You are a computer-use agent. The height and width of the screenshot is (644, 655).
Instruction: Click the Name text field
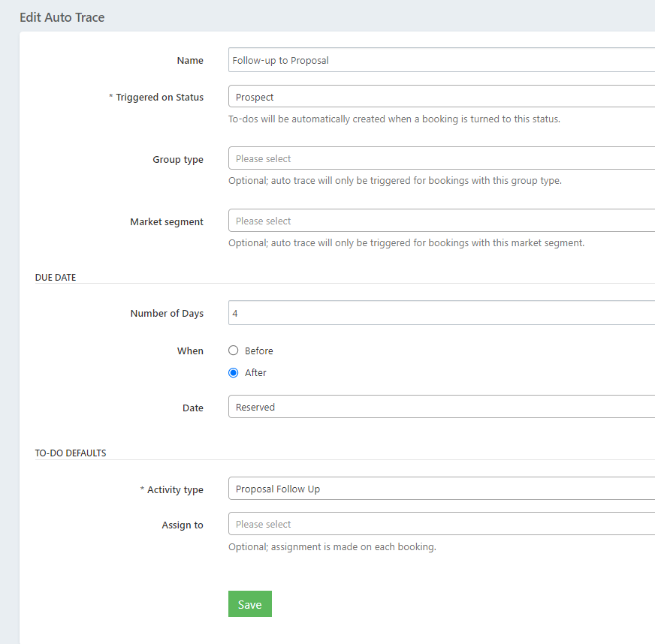[442, 60]
